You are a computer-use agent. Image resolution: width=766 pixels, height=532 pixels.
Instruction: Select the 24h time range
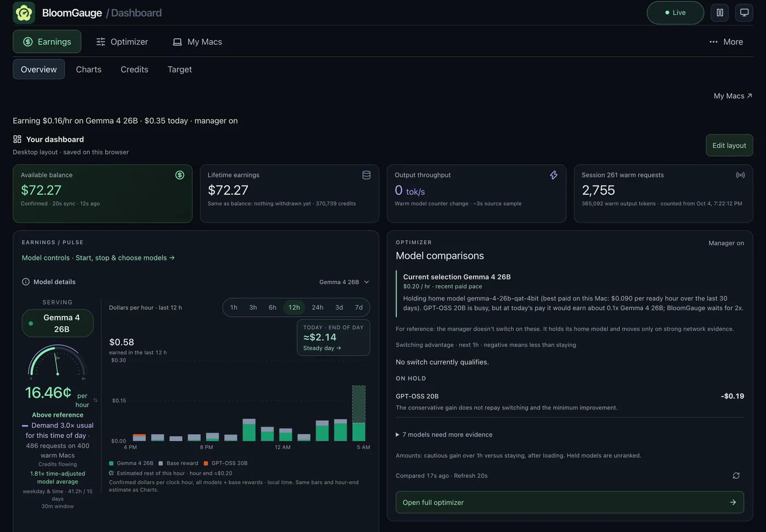pyautogui.click(x=317, y=308)
